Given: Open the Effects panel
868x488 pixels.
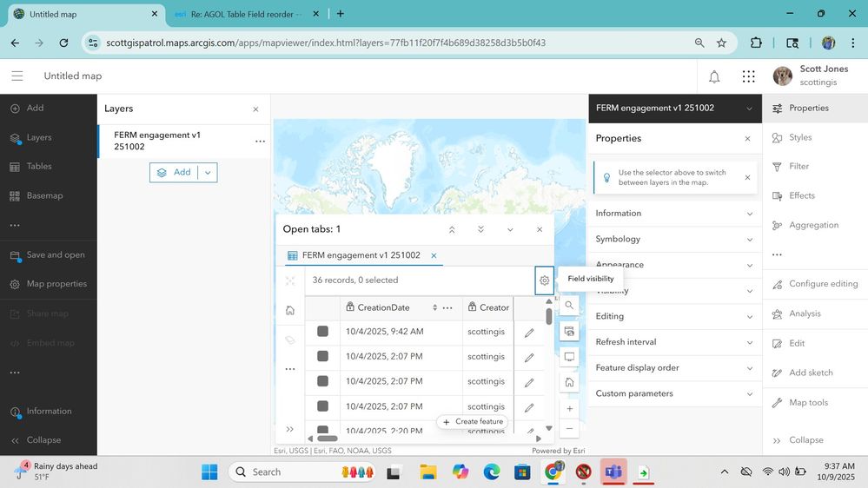Looking at the screenshot, I should 794,195.
